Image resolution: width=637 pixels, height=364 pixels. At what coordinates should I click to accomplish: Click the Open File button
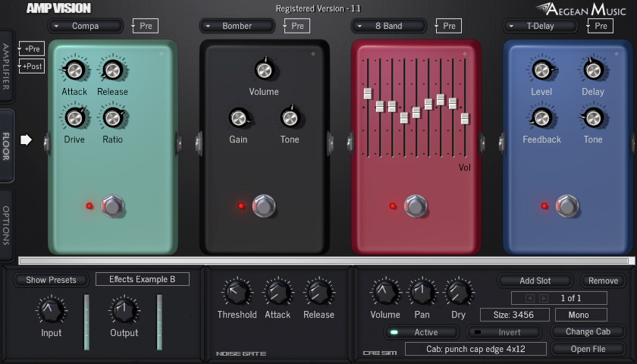[588, 349]
